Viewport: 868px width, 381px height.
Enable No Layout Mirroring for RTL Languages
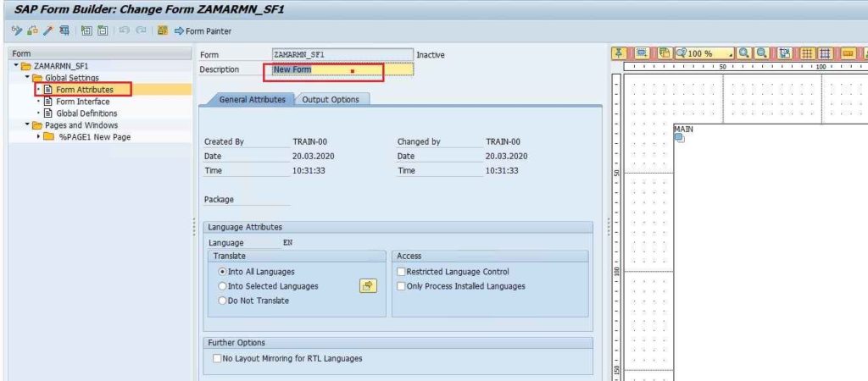coord(217,358)
